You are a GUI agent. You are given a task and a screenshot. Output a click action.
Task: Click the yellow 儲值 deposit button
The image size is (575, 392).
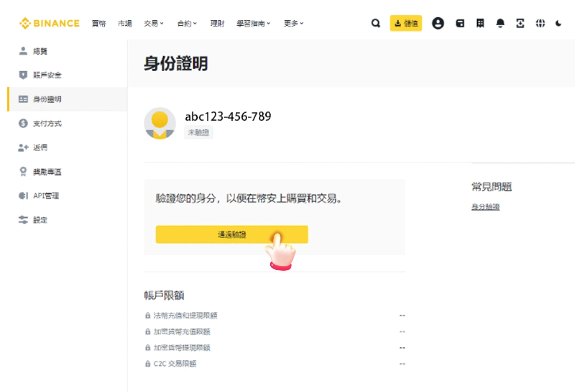pos(406,23)
